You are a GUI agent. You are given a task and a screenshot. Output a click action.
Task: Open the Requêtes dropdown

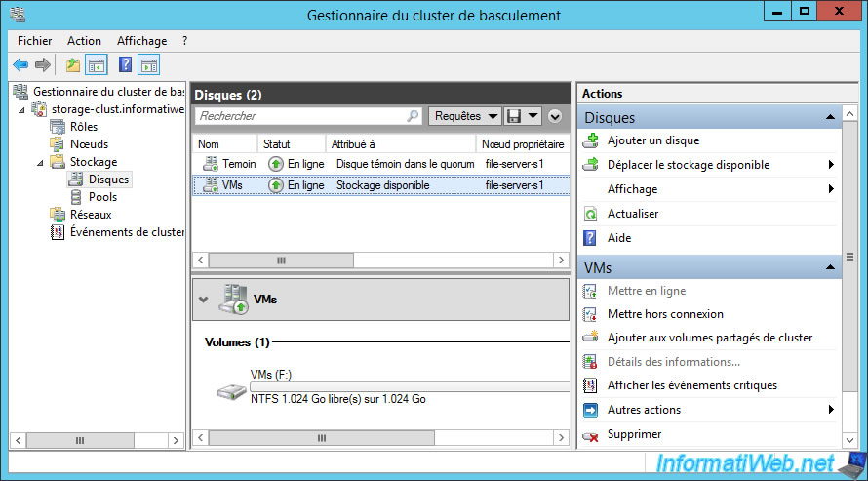465,116
